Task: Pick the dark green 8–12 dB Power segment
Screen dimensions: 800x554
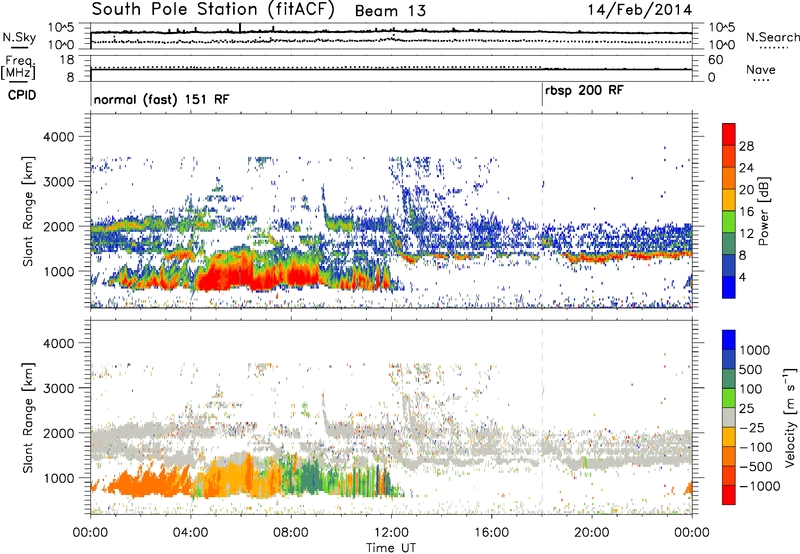Action: pos(729,243)
